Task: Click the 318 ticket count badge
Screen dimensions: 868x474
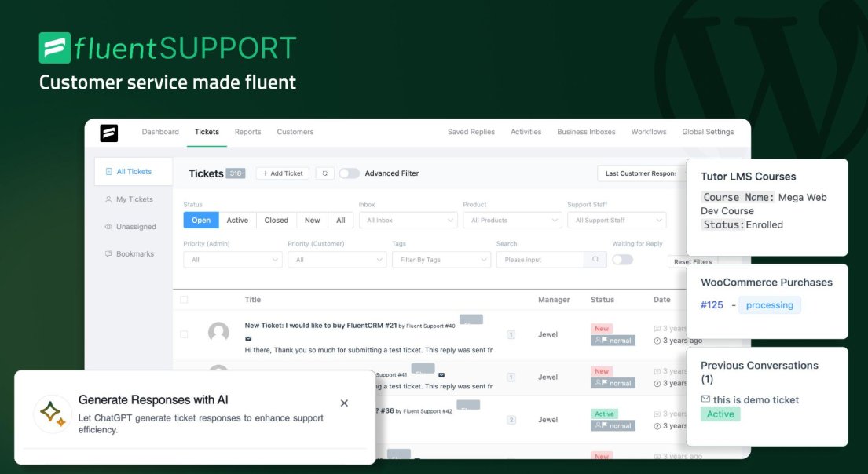Action: [x=236, y=173]
